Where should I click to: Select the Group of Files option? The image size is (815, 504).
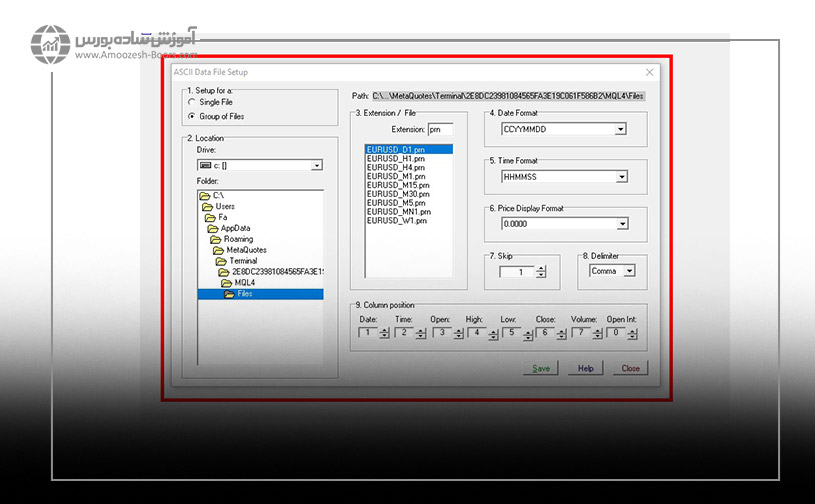click(x=191, y=116)
